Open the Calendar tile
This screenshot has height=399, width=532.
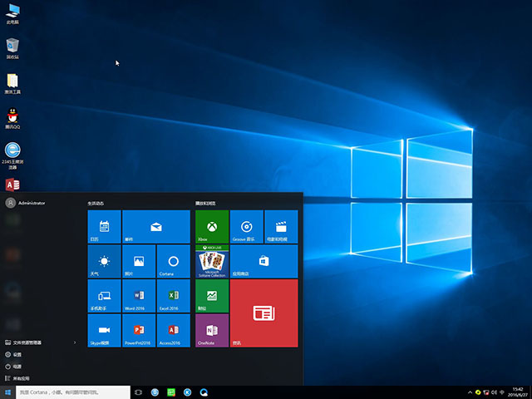pyautogui.click(x=104, y=226)
